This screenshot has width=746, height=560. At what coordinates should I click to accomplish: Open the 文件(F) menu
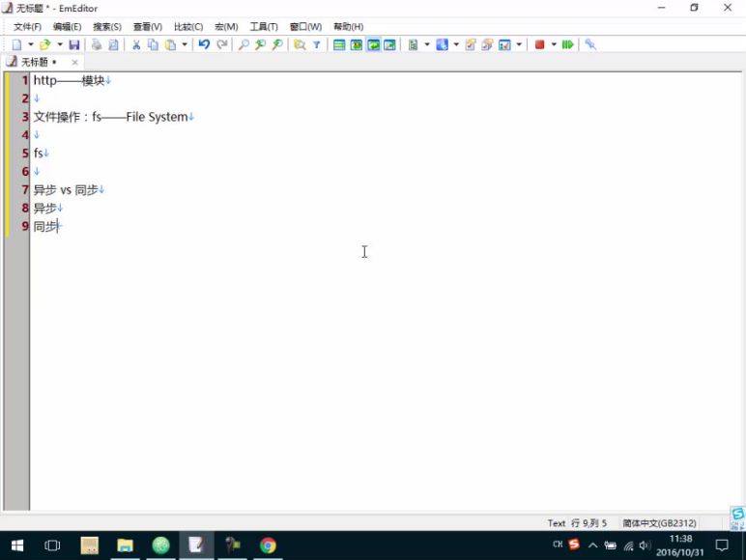28,27
